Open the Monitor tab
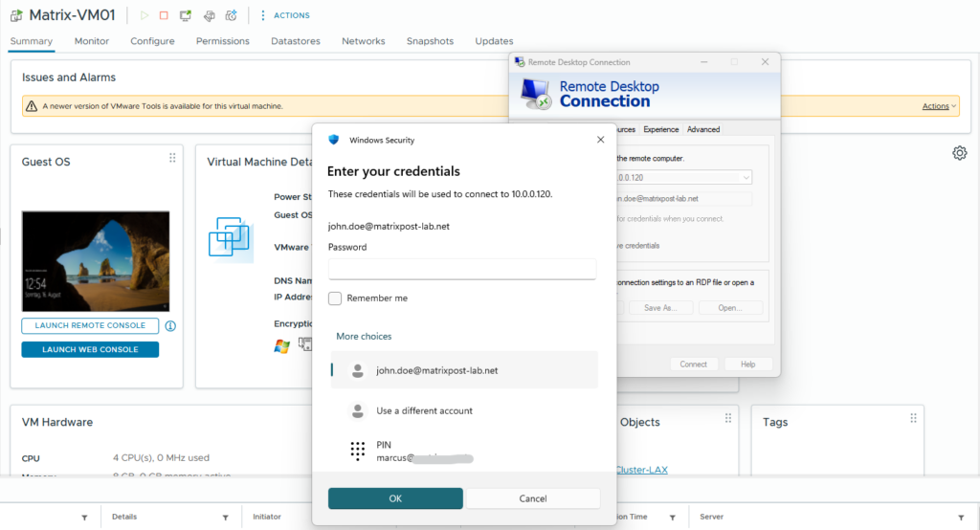980x530 pixels. (x=91, y=41)
